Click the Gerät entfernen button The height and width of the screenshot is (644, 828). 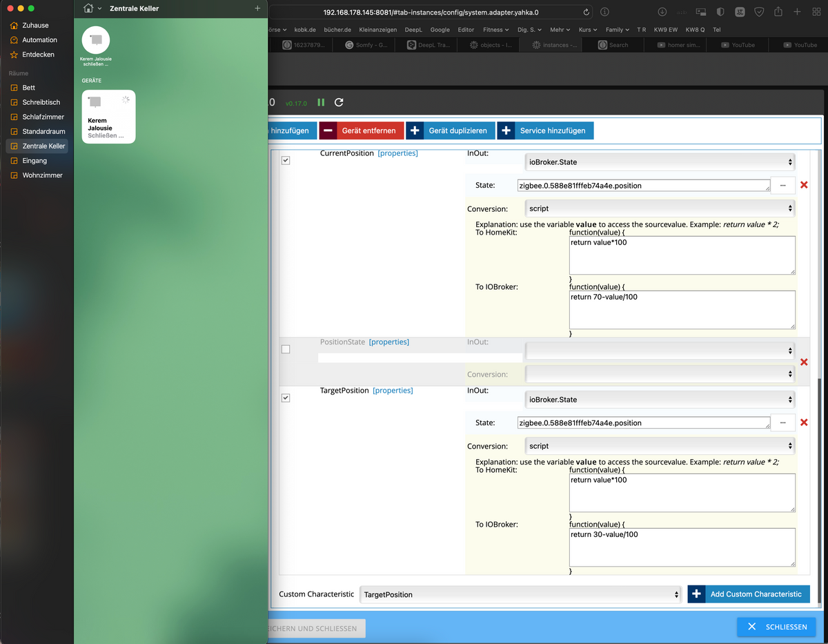(x=362, y=130)
